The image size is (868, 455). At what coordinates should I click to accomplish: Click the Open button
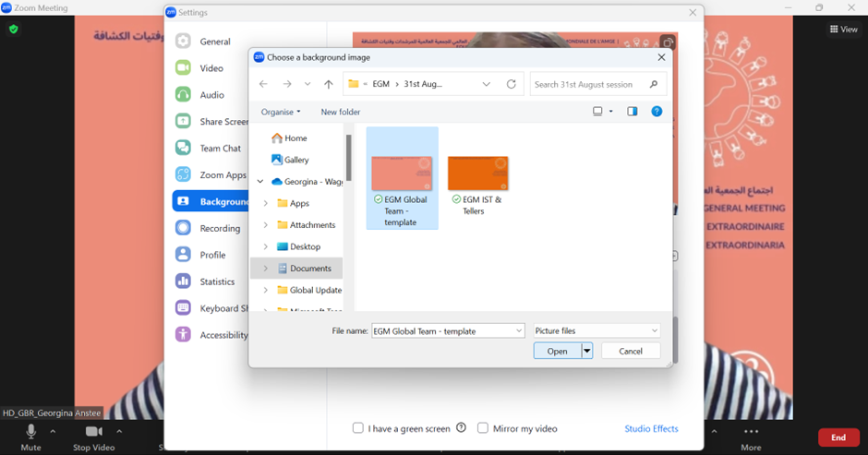558,351
